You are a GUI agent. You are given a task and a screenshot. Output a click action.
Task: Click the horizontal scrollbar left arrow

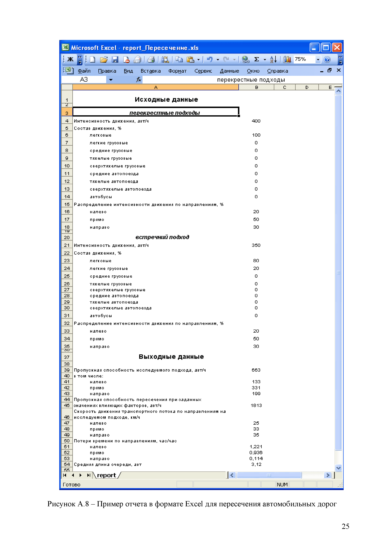coord(232,475)
